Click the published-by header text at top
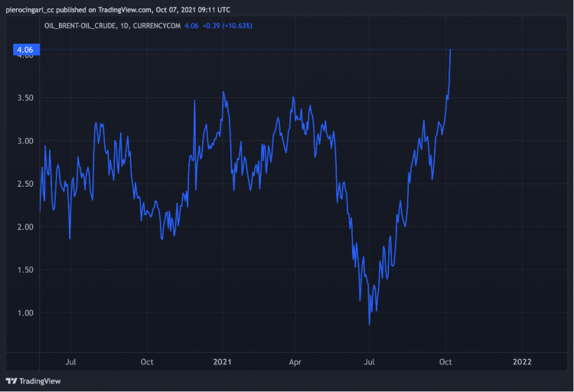Screen dimensions: 574x392 (x=118, y=10)
